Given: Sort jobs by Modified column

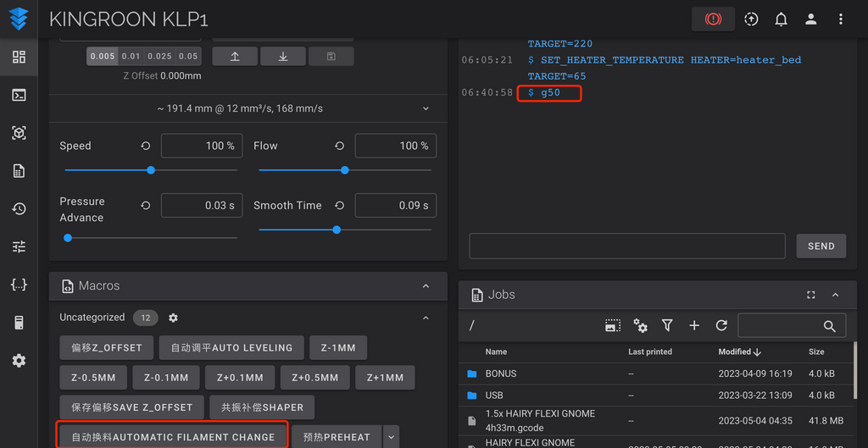Looking at the screenshot, I should pos(737,351).
